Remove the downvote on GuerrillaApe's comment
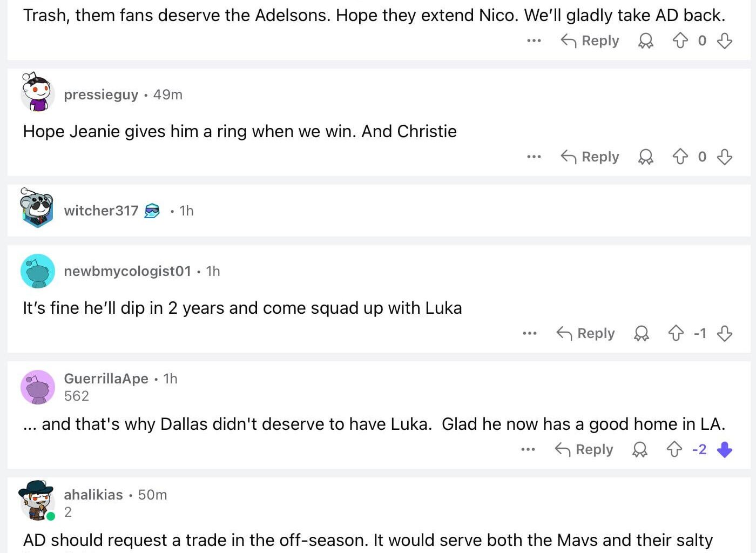756x553 pixels. (x=724, y=449)
